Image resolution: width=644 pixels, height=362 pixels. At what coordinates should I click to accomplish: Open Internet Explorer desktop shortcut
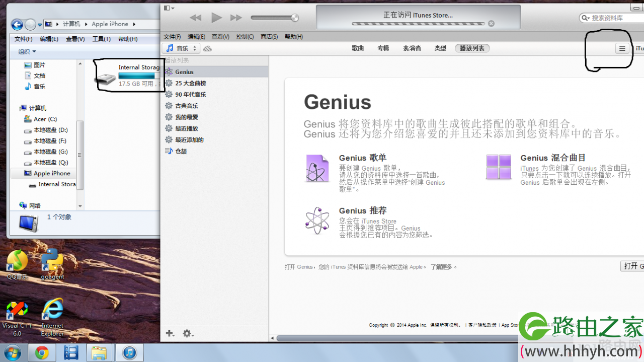pyautogui.click(x=52, y=318)
